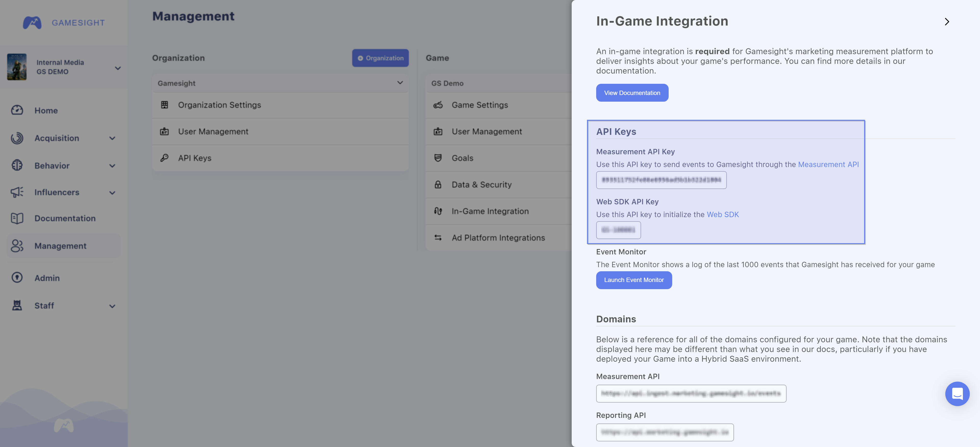Open Ad Platform Integrations

pyautogui.click(x=498, y=238)
